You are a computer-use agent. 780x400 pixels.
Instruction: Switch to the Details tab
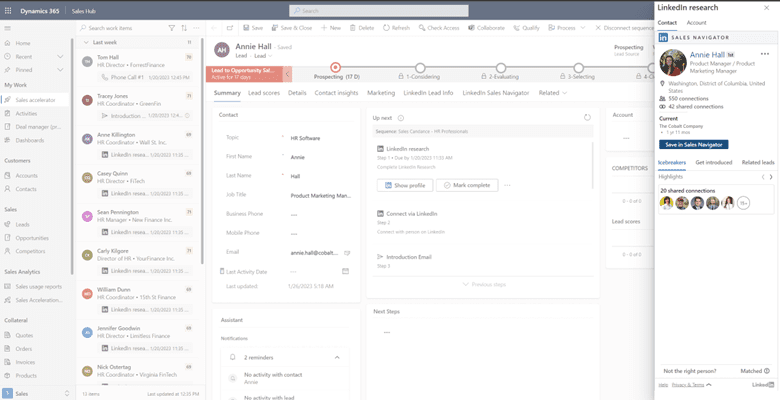[x=297, y=93]
